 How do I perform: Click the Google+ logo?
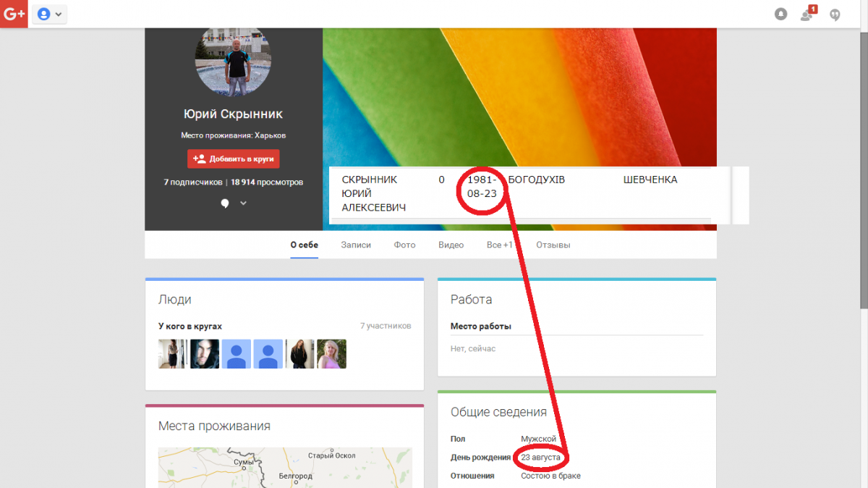tap(14, 14)
